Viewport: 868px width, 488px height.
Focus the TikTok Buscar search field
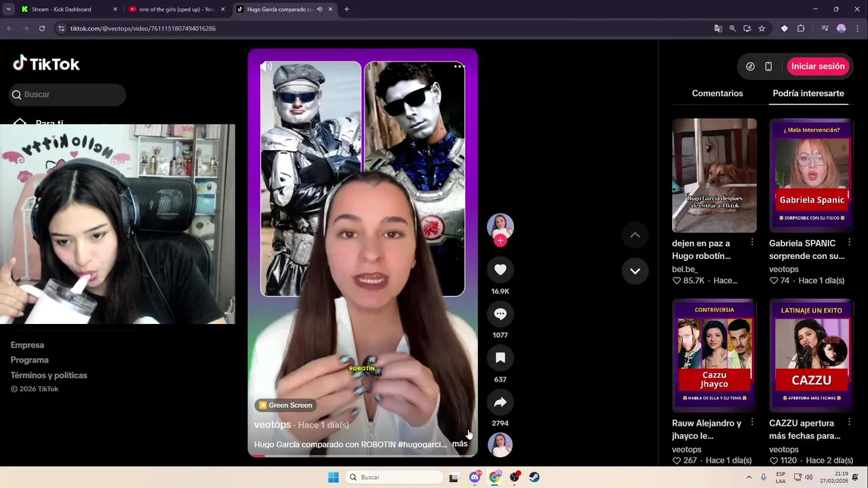(x=68, y=94)
